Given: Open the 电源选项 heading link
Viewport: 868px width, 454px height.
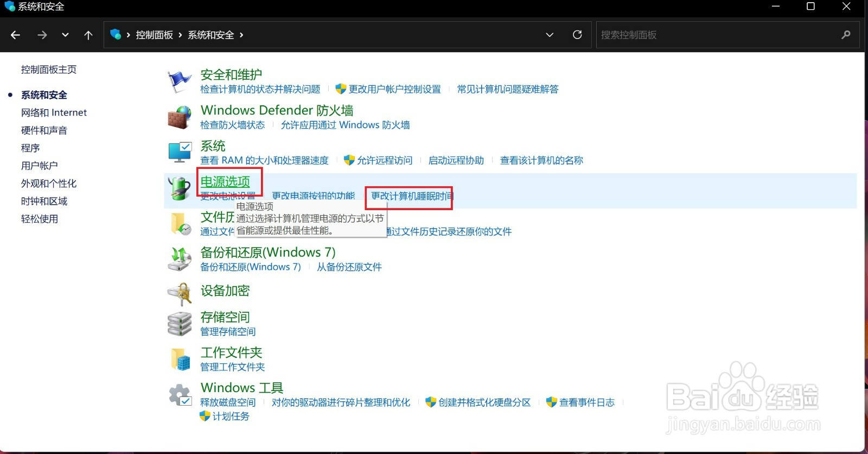Looking at the screenshot, I should (x=225, y=181).
